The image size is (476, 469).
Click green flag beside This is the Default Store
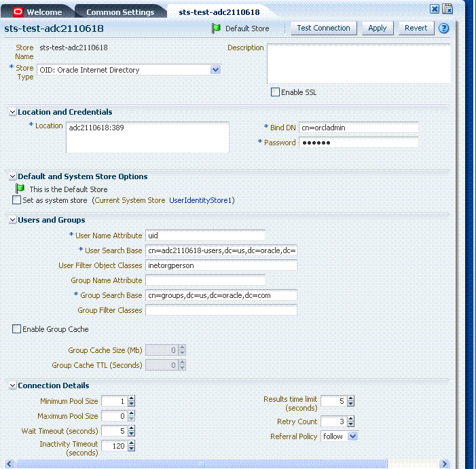pyautogui.click(x=20, y=189)
